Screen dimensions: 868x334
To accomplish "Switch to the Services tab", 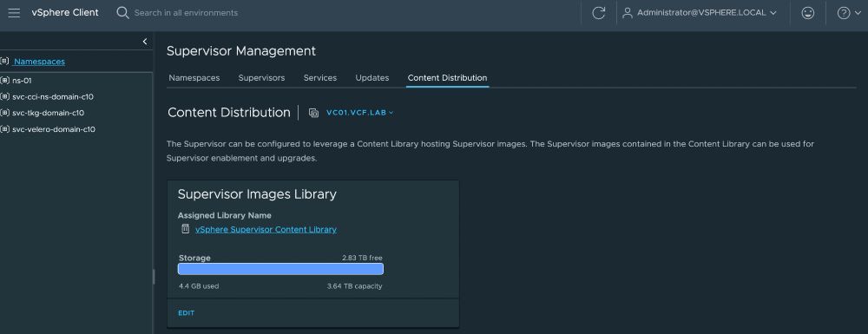I will (320, 78).
